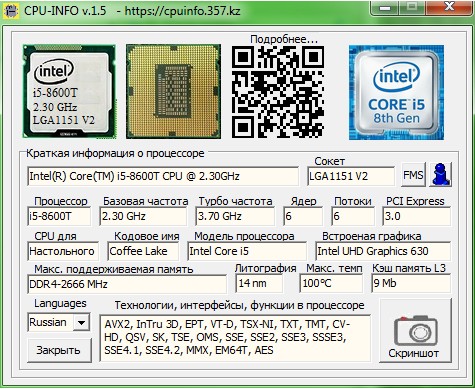Screen dimensions: 475x389
Task: Click the Languages label
Action: click(x=60, y=303)
